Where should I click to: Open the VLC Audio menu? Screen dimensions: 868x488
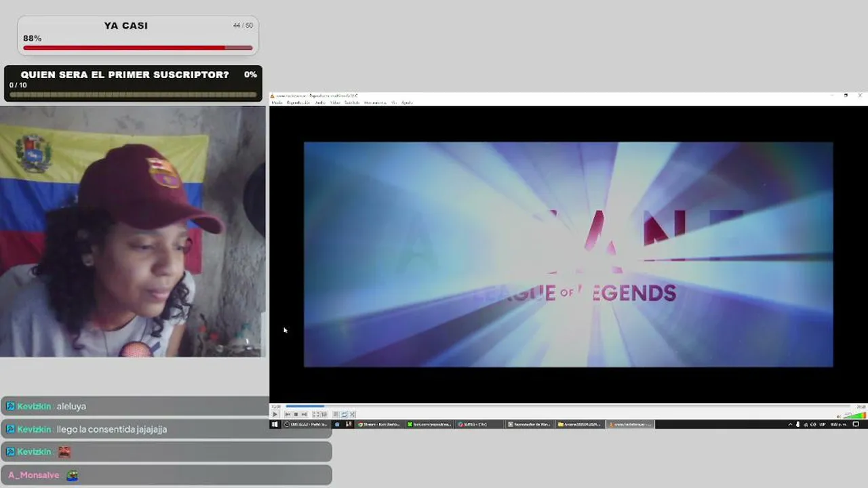click(320, 102)
